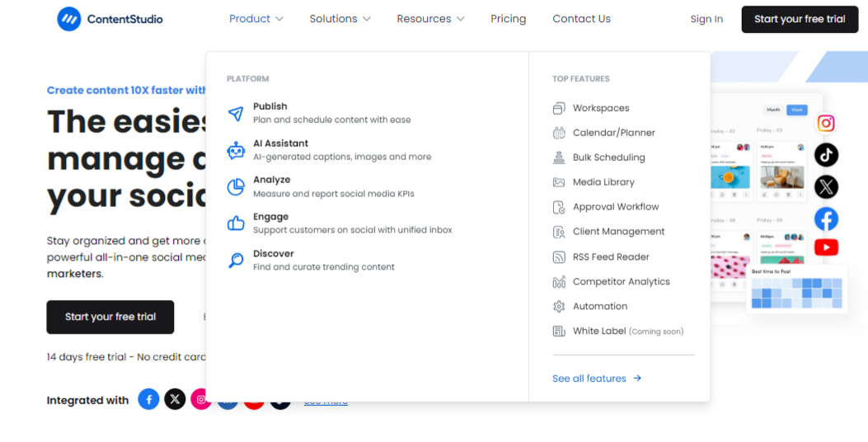
Task: Click the X icon next to Integrated with
Action: click(x=175, y=399)
